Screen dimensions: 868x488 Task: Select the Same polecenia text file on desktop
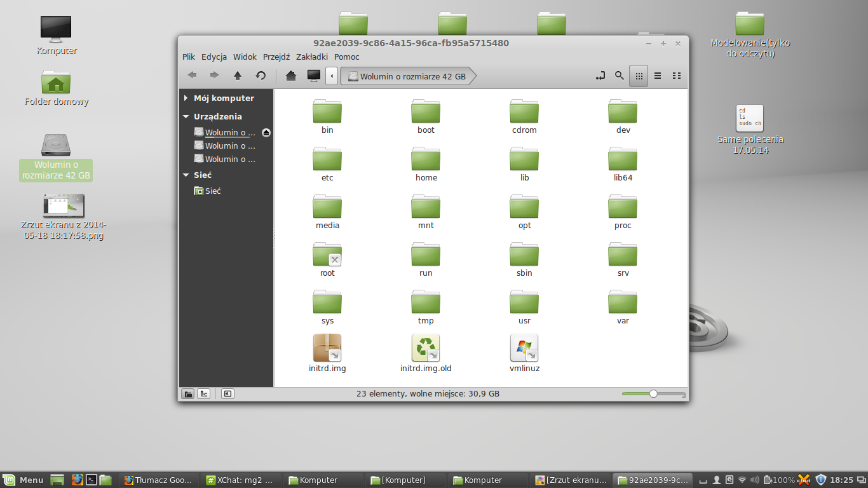click(x=750, y=130)
